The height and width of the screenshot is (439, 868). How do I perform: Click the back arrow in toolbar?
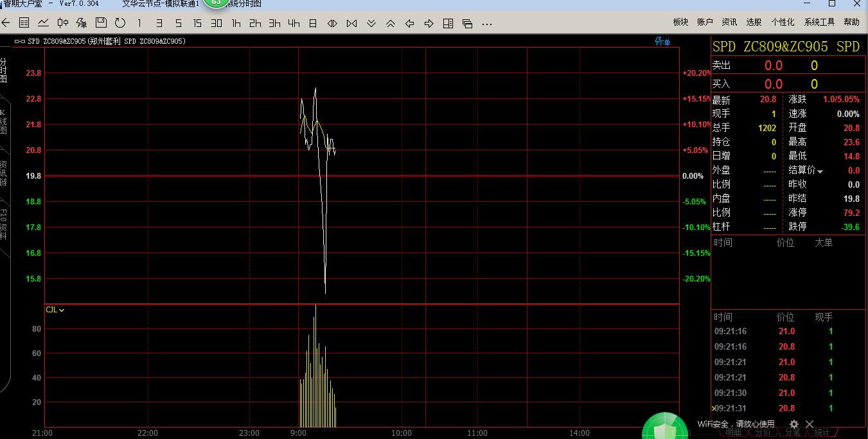[6, 23]
